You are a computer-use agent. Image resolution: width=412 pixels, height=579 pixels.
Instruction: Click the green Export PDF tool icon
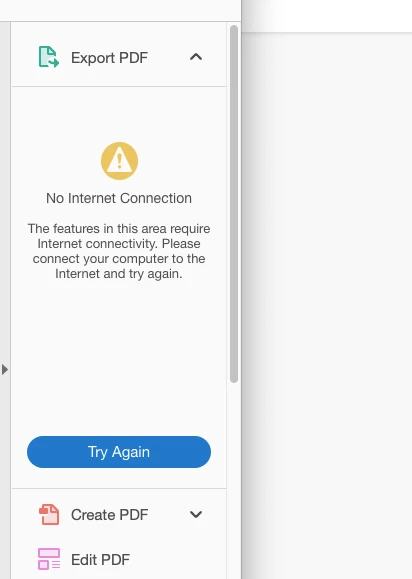click(49, 57)
